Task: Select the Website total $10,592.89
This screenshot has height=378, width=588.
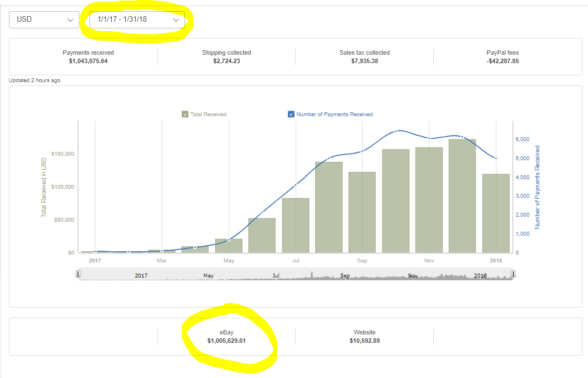Action: click(x=364, y=341)
